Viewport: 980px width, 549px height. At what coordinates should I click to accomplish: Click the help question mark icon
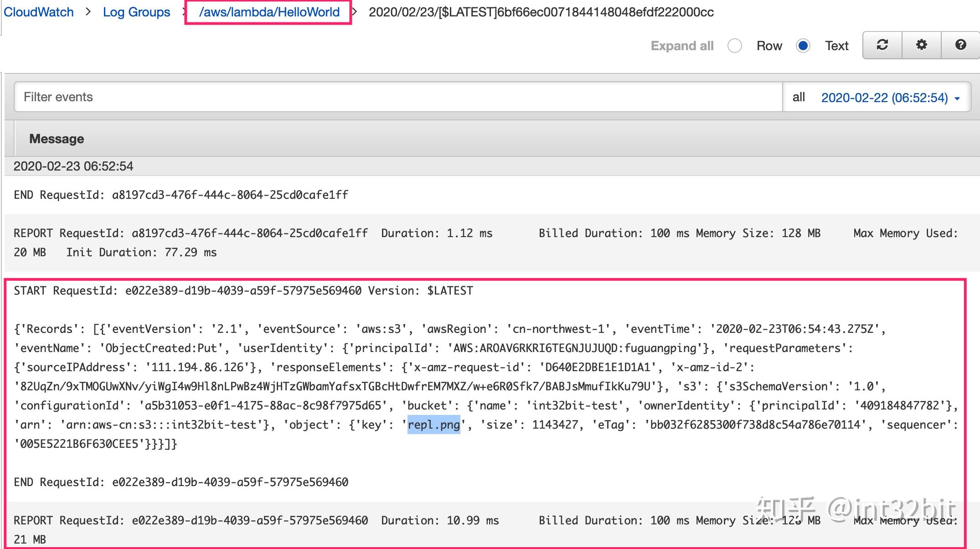pyautogui.click(x=961, y=45)
